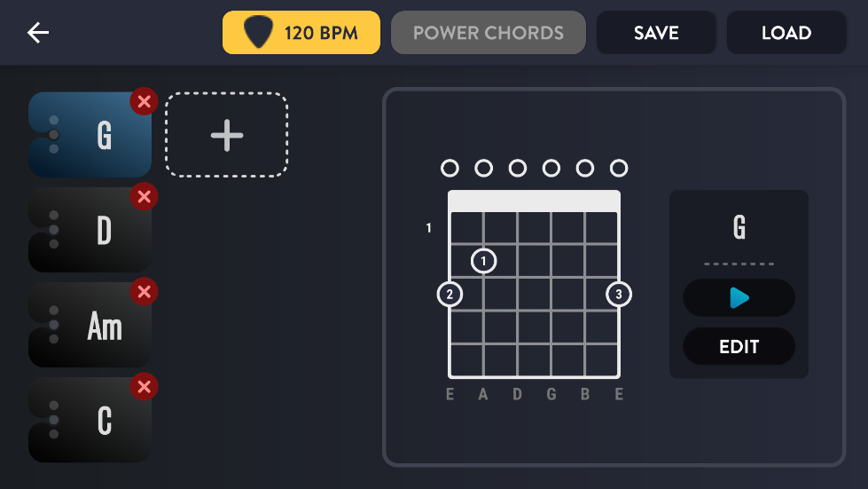Add a new chord slot with plus
Screen dimensions: 868x489
(226, 135)
